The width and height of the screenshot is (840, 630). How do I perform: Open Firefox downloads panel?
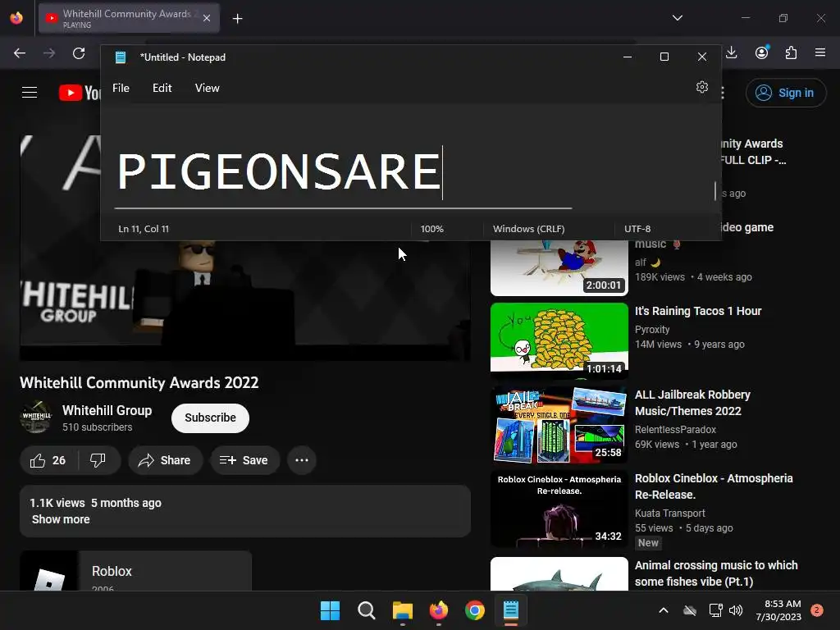coord(731,52)
